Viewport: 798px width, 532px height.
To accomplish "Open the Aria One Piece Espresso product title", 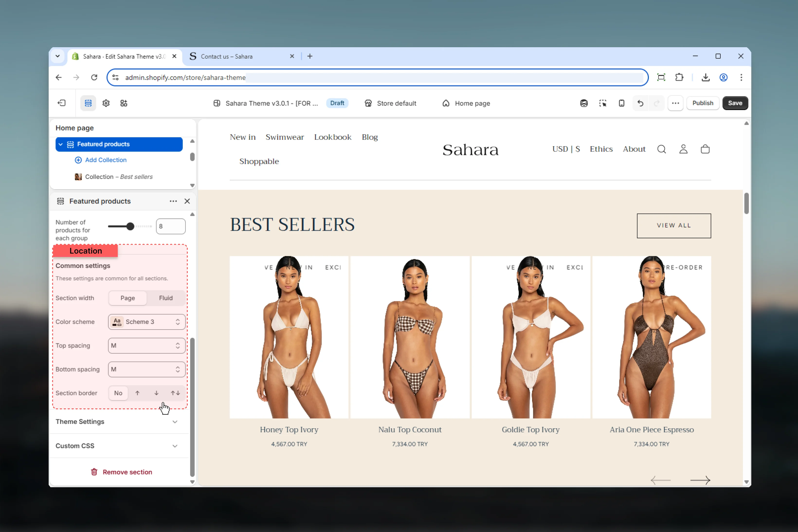I will (x=652, y=430).
